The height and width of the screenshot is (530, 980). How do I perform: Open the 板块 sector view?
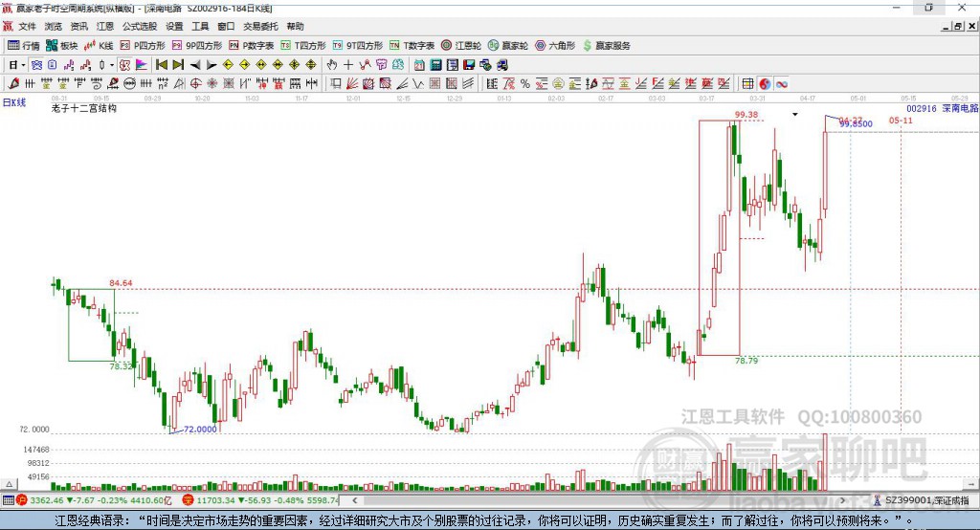61,46
